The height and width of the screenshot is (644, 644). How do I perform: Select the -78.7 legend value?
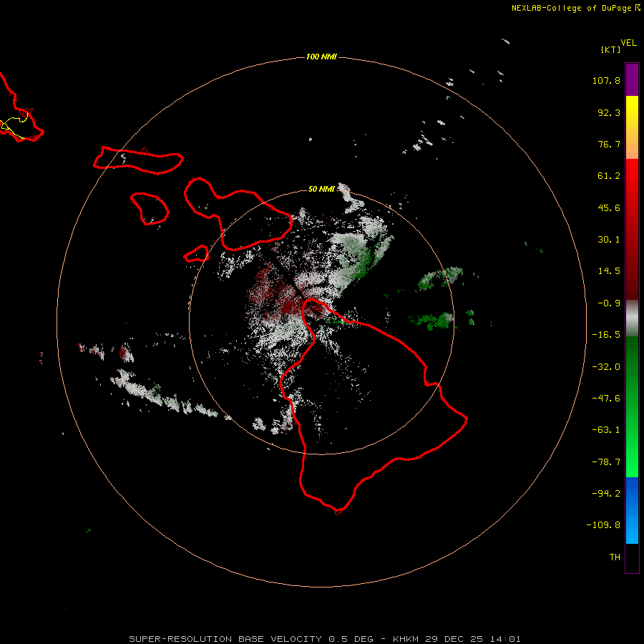[606, 462]
